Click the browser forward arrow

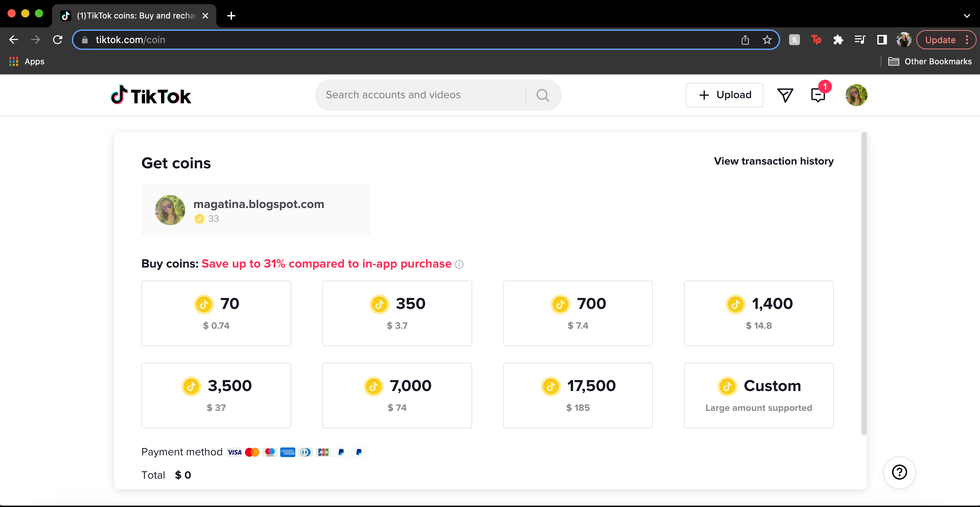click(35, 40)
